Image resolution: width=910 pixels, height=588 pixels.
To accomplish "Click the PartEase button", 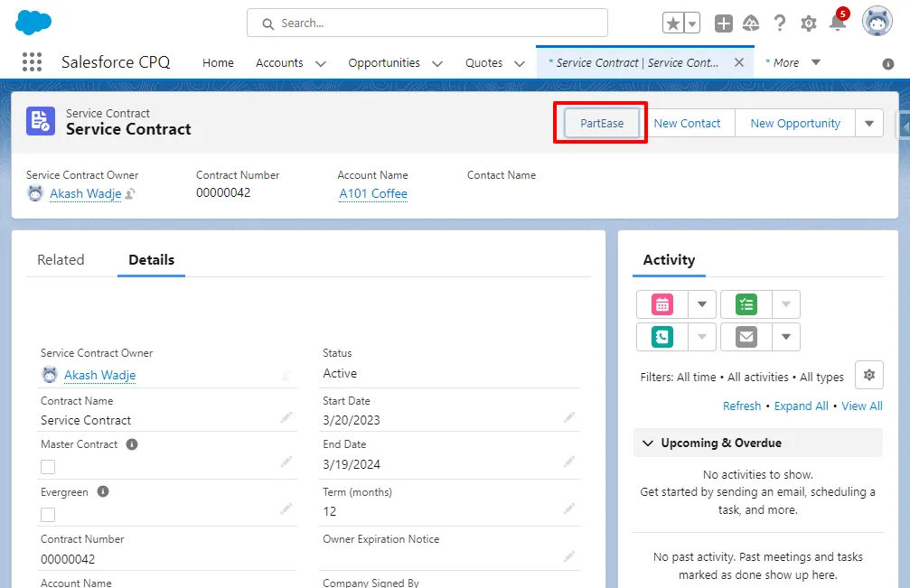I will tap(602, 123).
